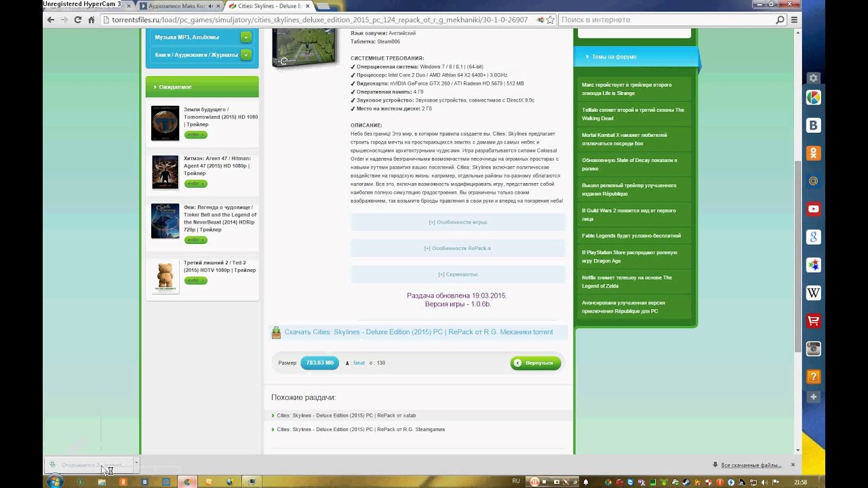Image resolution: width=868 pixels, height=488 pixels.
Task: Open the browser main menu
Action: [794, 20]
